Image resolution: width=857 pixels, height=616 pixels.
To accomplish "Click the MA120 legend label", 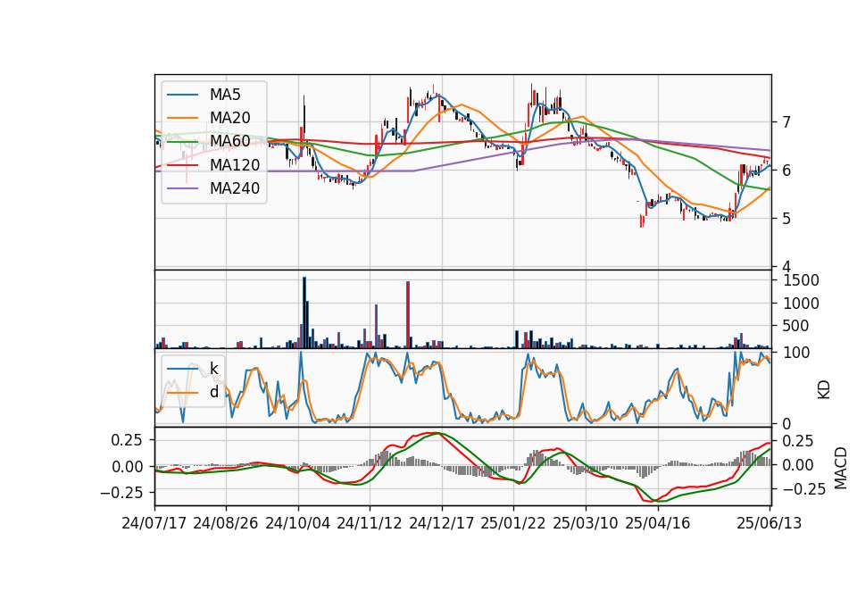I will point(235,165).
